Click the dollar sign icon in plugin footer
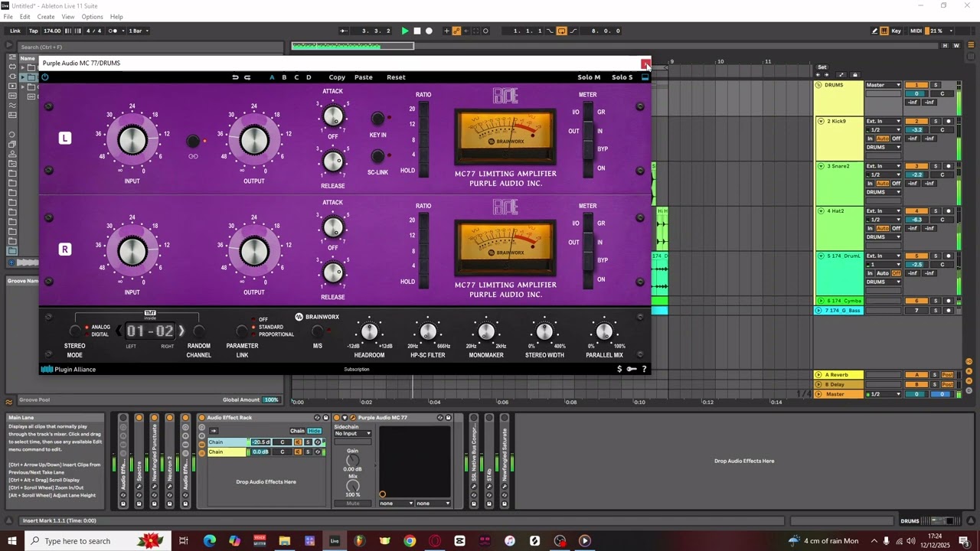The height and width of the screenshot is (551, 980). pos(619,369)
